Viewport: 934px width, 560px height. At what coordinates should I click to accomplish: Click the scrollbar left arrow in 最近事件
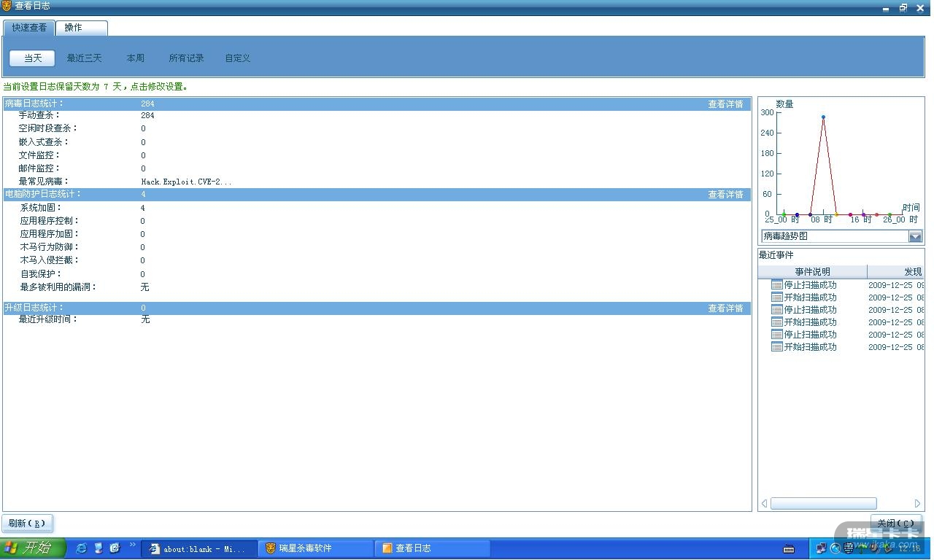[764, 504]
